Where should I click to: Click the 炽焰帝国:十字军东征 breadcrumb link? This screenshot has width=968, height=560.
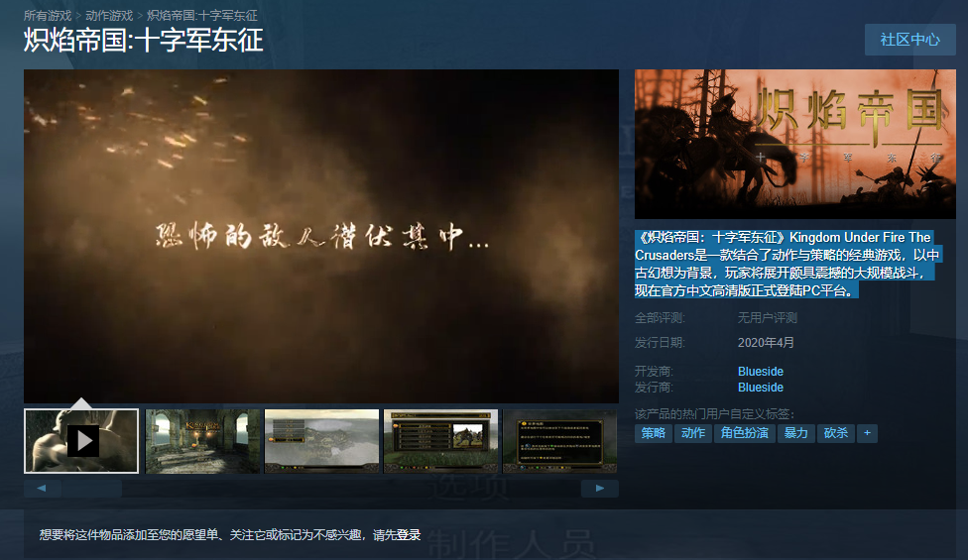[x=202, y=16]
